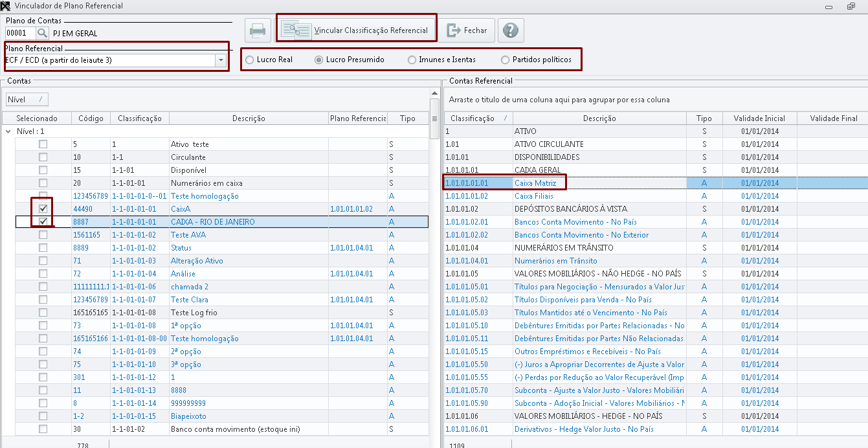This screenshot has height=448, width=868.
Task: Select Bancos Conta Movimento - No Exterior row
Action: [656, 235]
